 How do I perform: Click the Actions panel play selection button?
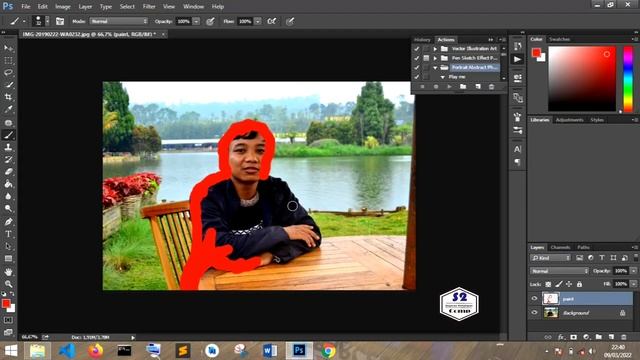(449, 87)
